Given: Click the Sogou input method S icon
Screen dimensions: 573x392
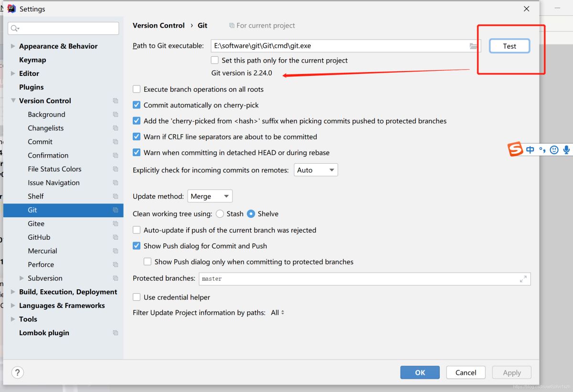Looking at the screenshot, I should click(515, 149).
